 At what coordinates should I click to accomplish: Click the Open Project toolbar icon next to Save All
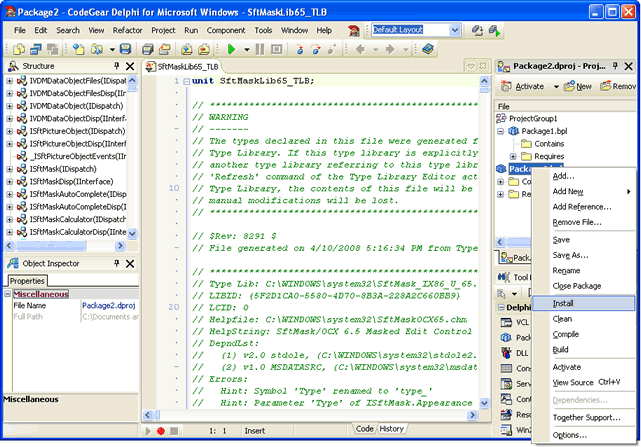[165, 49]
